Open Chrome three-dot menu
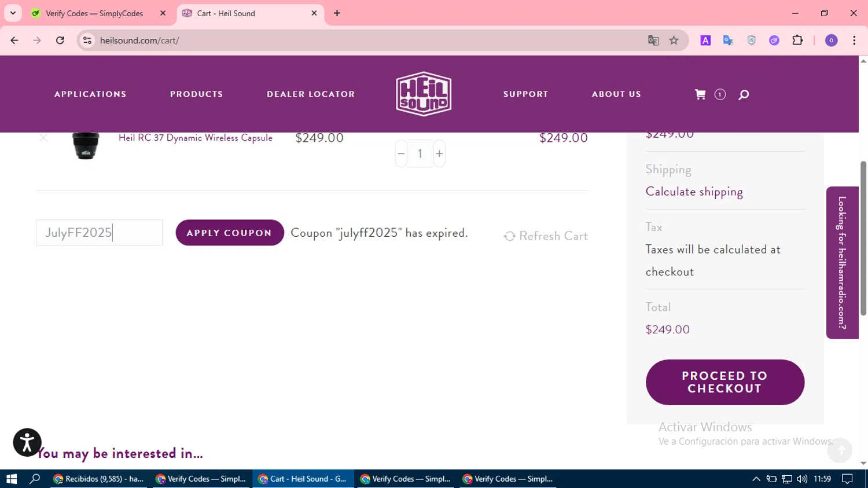The height and width of the screenshot is (488, 868). point(854,41)
